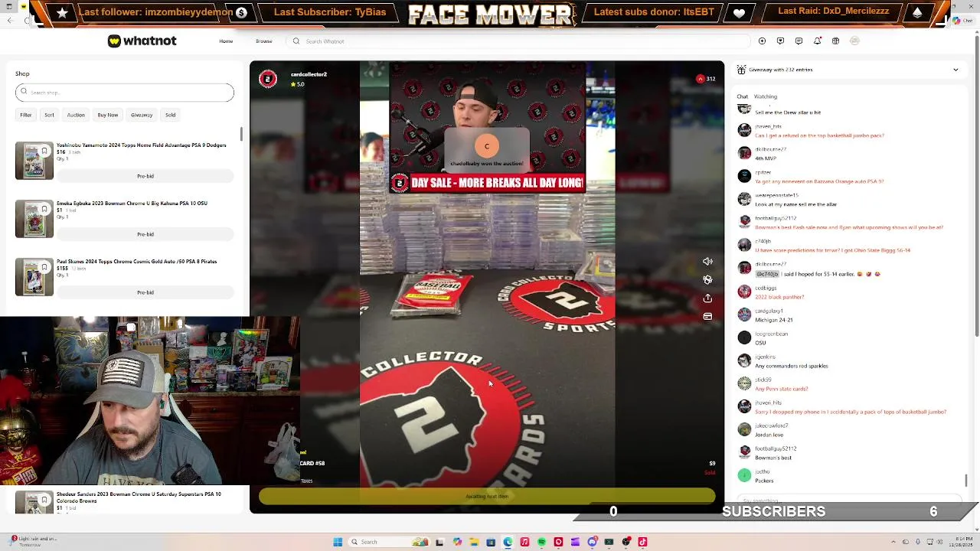This screenshot has height=551, width=980.
Task: Click chat message '2022 black panther?'
Action: [x=779, y=297]
